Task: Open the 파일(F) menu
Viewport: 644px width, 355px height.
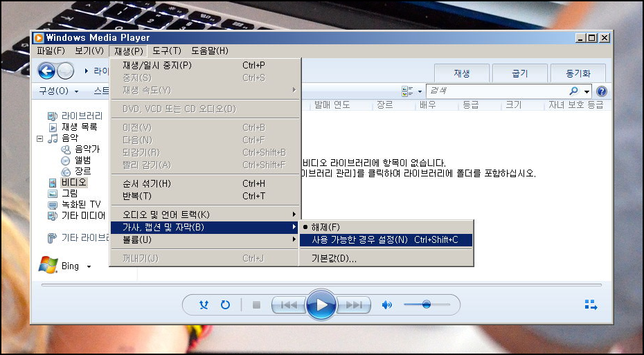Action: tap(51, 51)
